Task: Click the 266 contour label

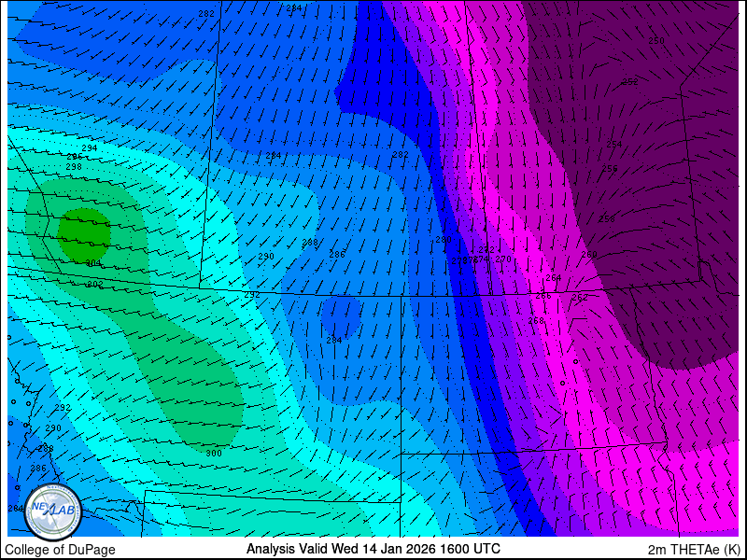Action: 543,296
